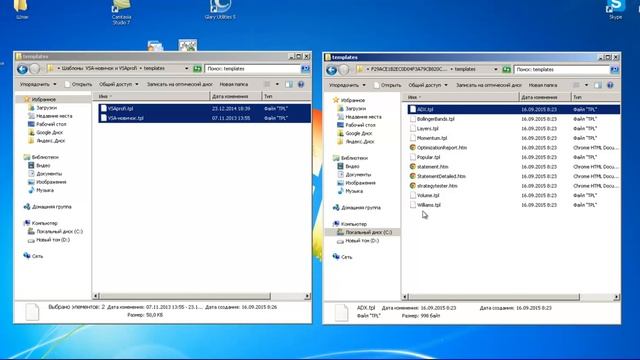This screenshot has height=360, width=640.
Task: Open view options arrow in right window toolbar
Action: coord(587,85)
